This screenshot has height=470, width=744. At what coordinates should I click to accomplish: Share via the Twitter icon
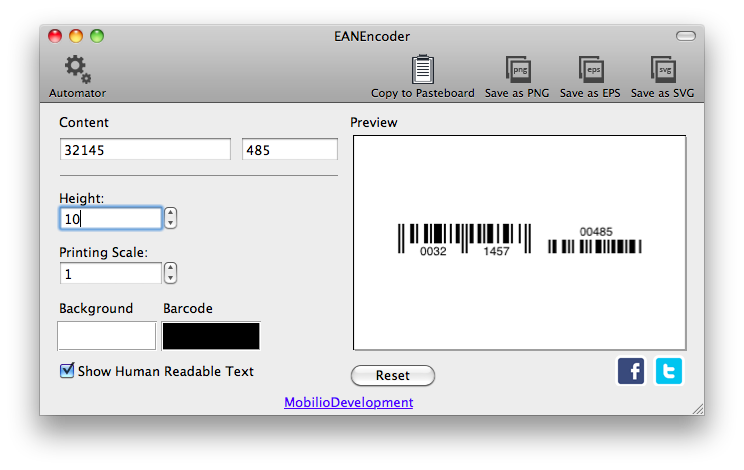(x=669, y=371)
